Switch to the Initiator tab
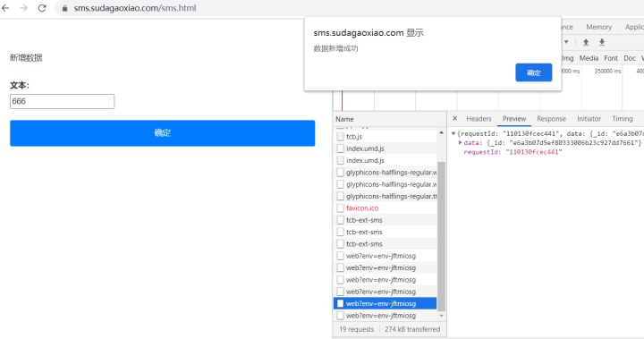The width and height of the screenshot is (644, 339). coord(589,119)
